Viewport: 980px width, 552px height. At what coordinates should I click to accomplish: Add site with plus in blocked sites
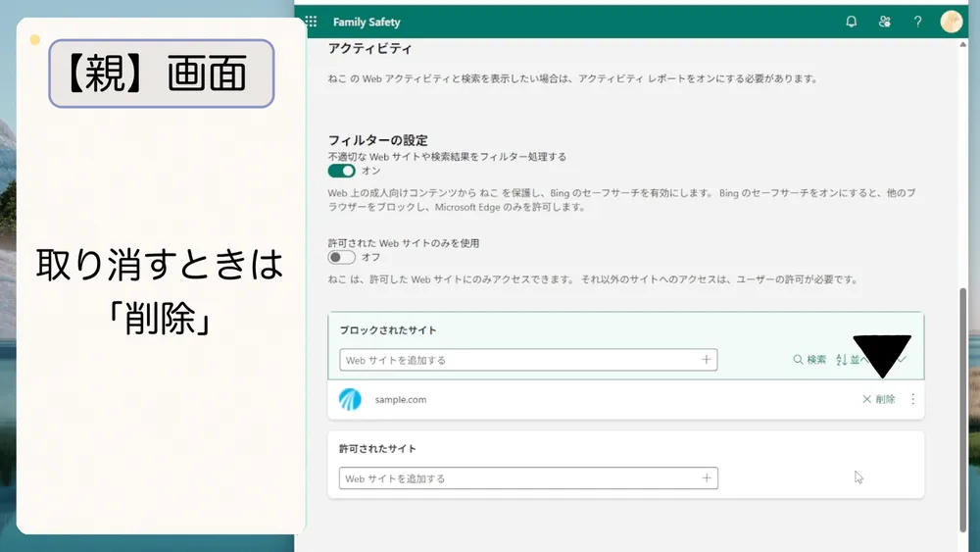(x=707, y=360)
